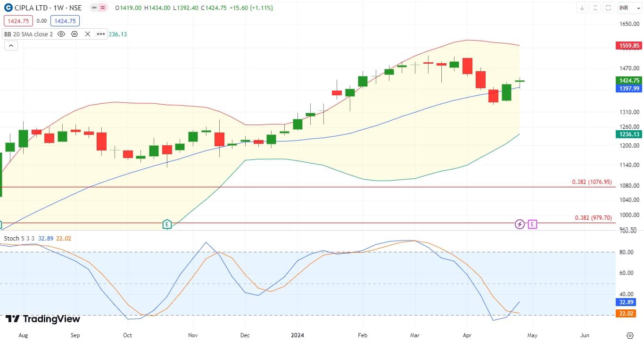Image resolution: width=644 pixels, height=341 pixels.
Task: Open Bollinger Bands indicator settings
Action: coord(74,34)
